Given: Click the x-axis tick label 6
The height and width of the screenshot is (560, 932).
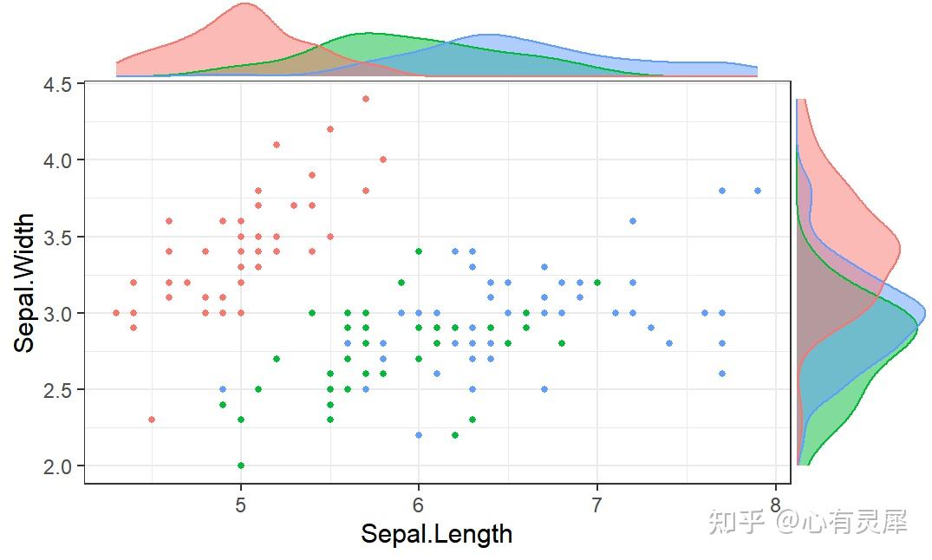Looking at the screenshot, I should 419,505.
